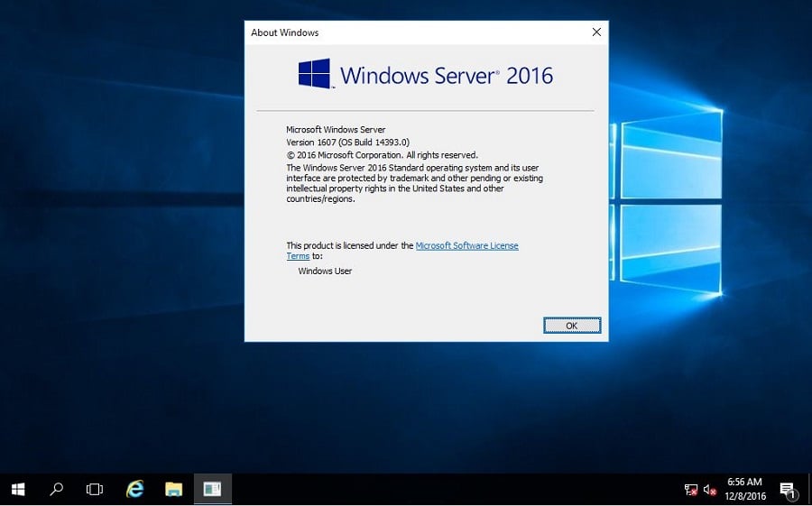
Task: Select the active winver taskbar app
Action: click(212, 490)
